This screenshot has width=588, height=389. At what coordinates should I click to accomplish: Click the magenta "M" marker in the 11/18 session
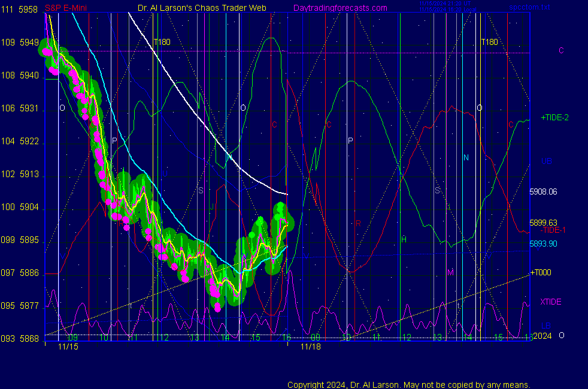450,272
